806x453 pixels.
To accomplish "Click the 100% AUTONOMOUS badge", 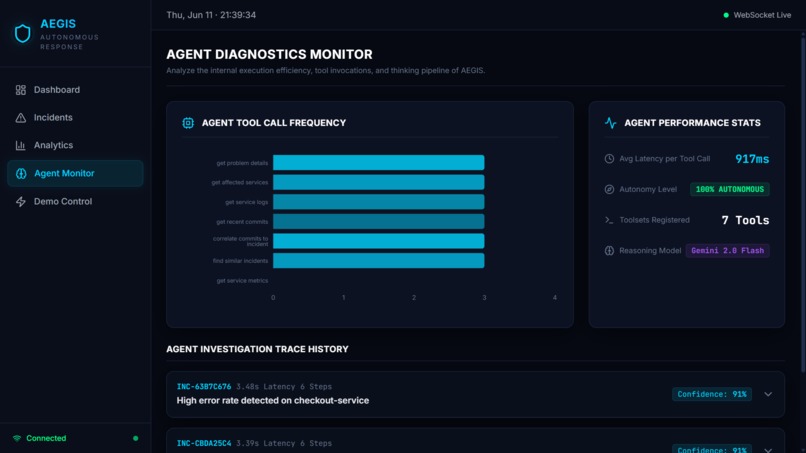I will click(729, 189).
